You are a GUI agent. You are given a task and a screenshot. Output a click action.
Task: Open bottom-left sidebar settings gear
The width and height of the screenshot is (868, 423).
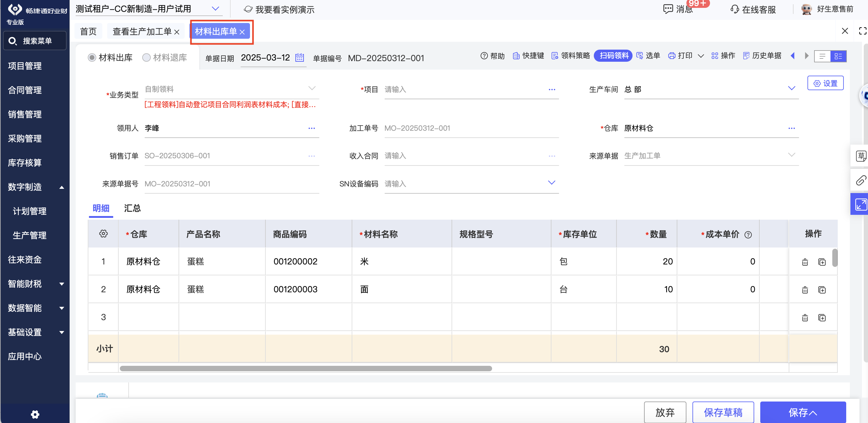35,414
